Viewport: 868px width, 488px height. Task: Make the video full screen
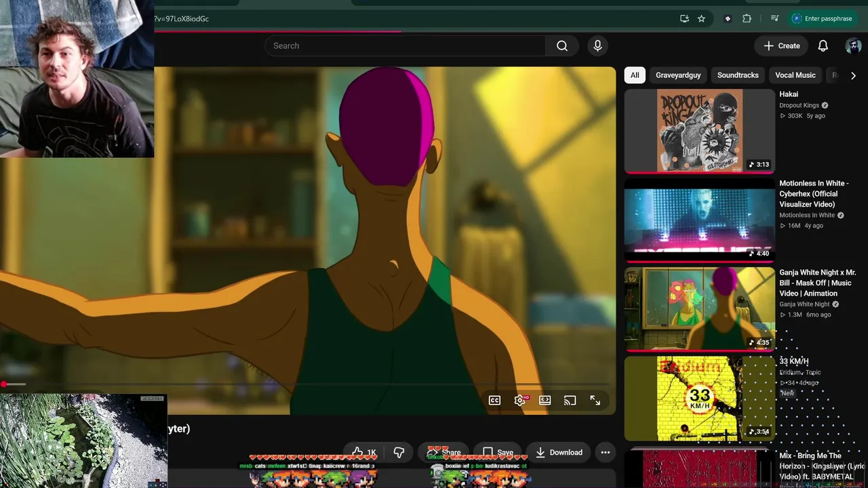pos(595,401)
